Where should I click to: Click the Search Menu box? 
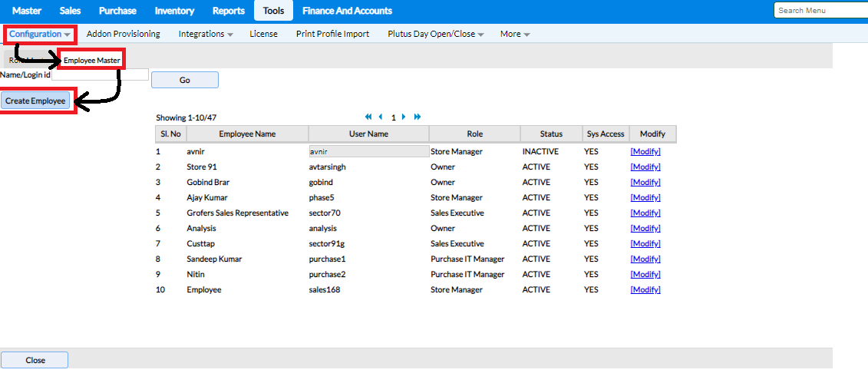point(820,11)
